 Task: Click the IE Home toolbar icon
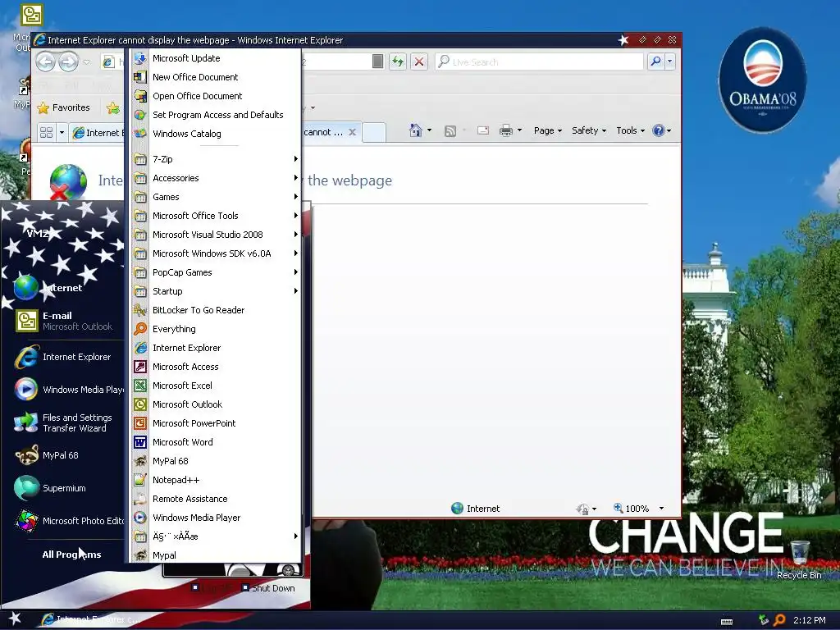[415, 130]
